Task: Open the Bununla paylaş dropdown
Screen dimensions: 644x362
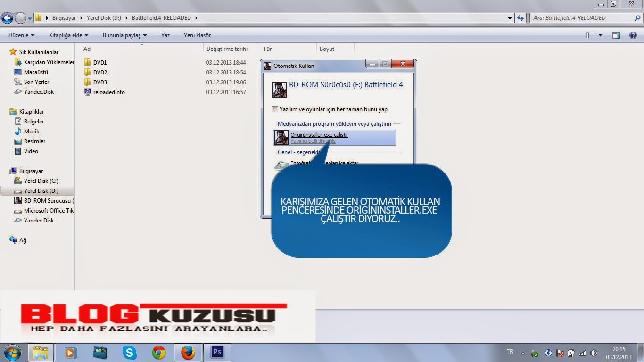Action: 124,35
